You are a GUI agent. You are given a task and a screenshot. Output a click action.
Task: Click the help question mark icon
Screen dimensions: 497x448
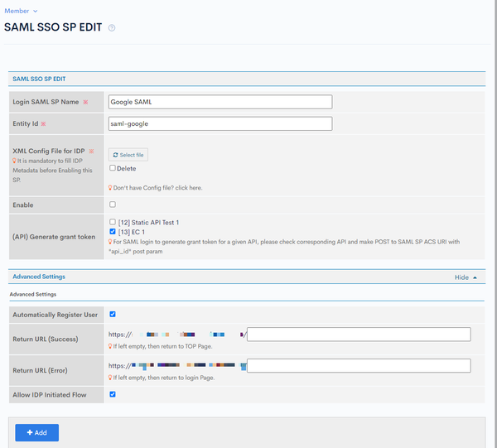click(112, 28)
